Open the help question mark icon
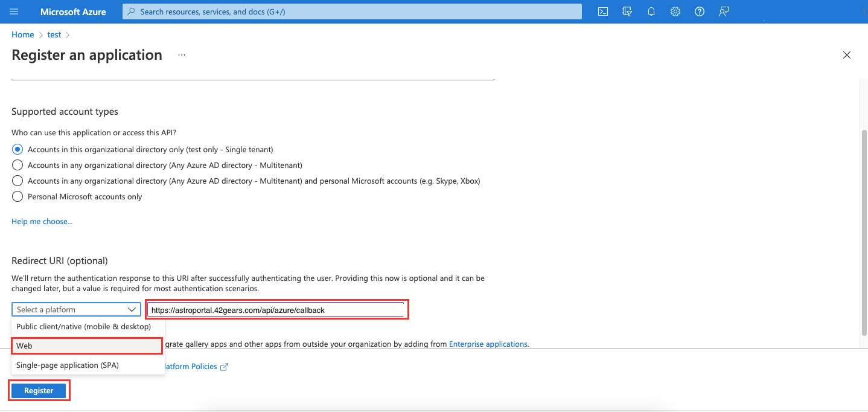The width and height of the screenshot is (868, 412). pyautogui.click(x=700, y=11)
